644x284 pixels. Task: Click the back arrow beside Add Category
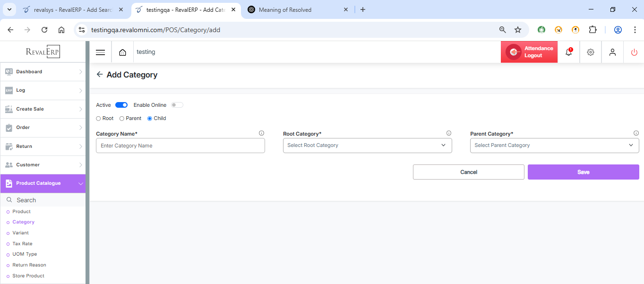(x=99, y=75)
